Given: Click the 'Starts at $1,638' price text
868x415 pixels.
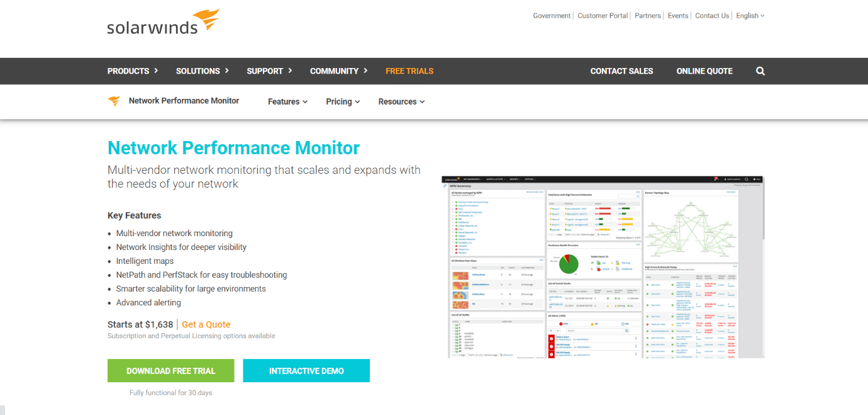Looking at the screenshot, I should coord(140,324).
